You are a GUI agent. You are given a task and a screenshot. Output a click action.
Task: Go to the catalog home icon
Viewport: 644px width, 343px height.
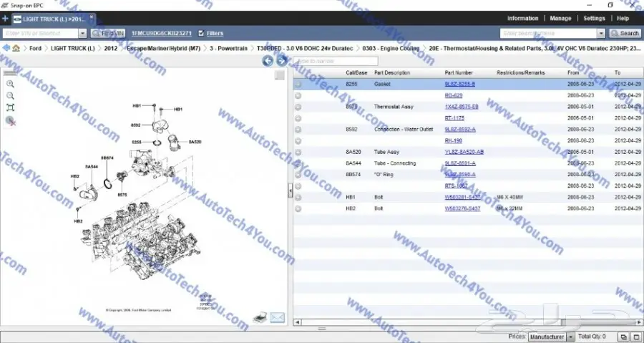pos(16,48)
